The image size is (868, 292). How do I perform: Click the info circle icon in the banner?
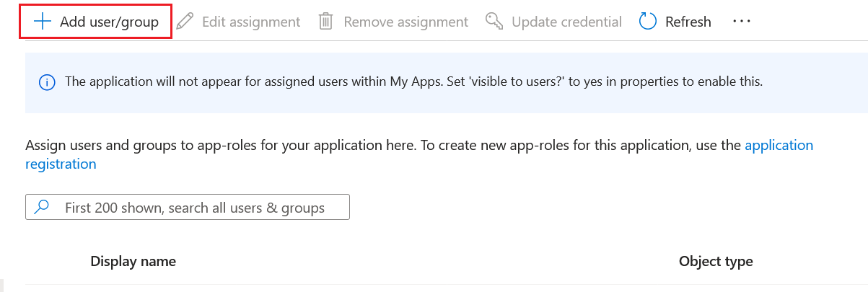(47, 82)
